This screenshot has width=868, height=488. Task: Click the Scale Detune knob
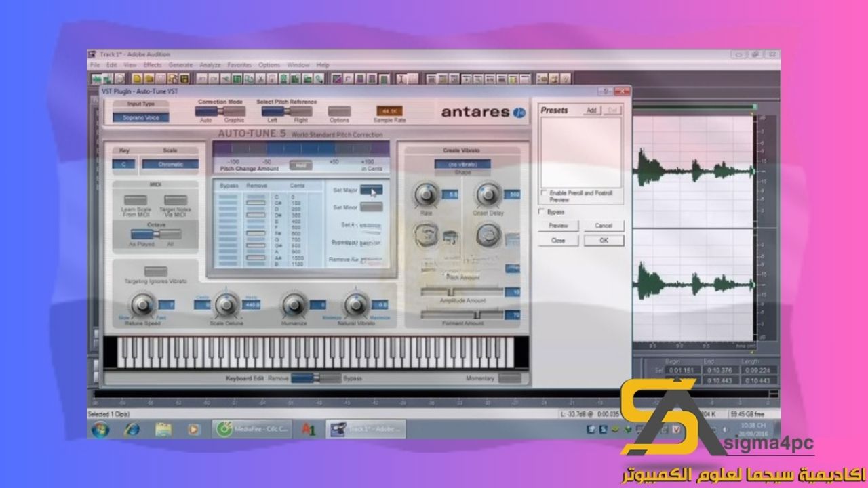point(226,305)
